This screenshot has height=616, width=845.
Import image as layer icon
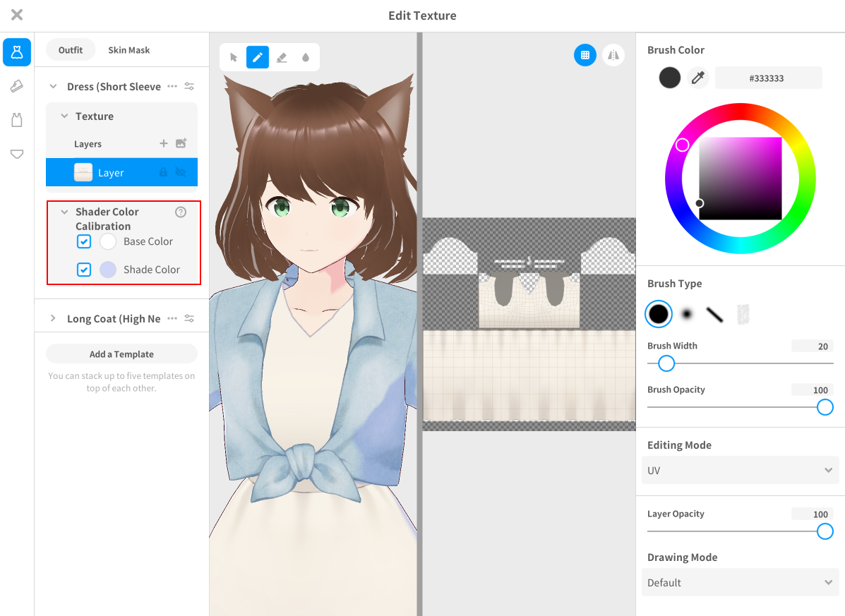(x=181, y=143)
